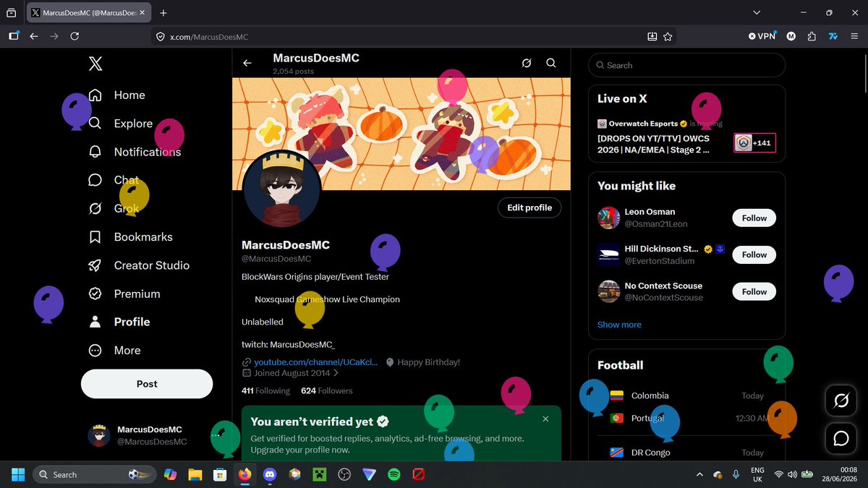Click the white Post button
This screenshot has height=488, width=868.
tap(147, 384)
